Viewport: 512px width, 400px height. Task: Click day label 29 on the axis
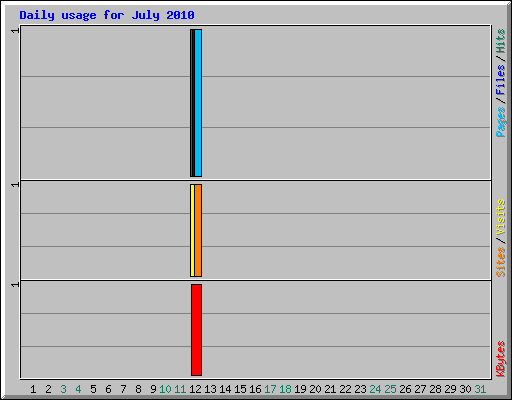pos(450,389)
